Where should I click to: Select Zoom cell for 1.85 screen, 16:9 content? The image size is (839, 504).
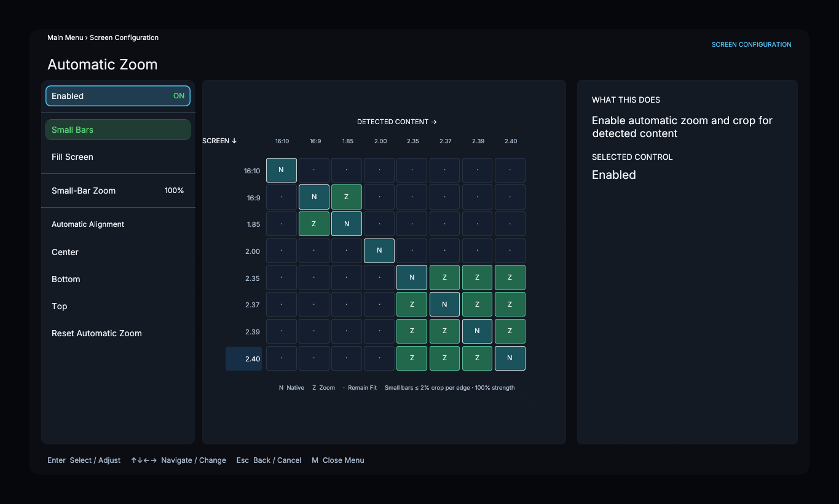click(x=314, y=224)
